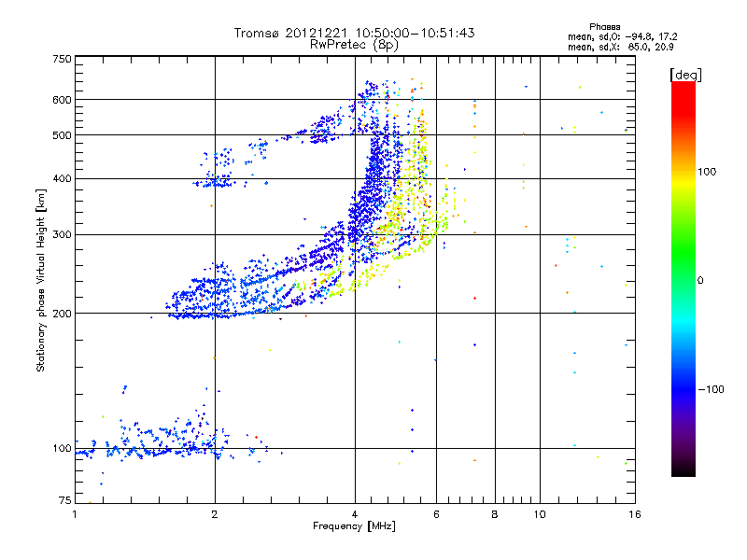This screenshot has width=747, height=560.
Task: Click the 'Stationary phase Virtual Height [km]' axis label
Action: [x=40, y=280]
